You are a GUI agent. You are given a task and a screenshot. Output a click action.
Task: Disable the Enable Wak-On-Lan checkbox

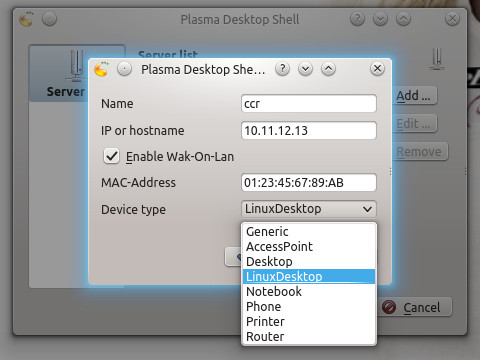coord(111,156)
